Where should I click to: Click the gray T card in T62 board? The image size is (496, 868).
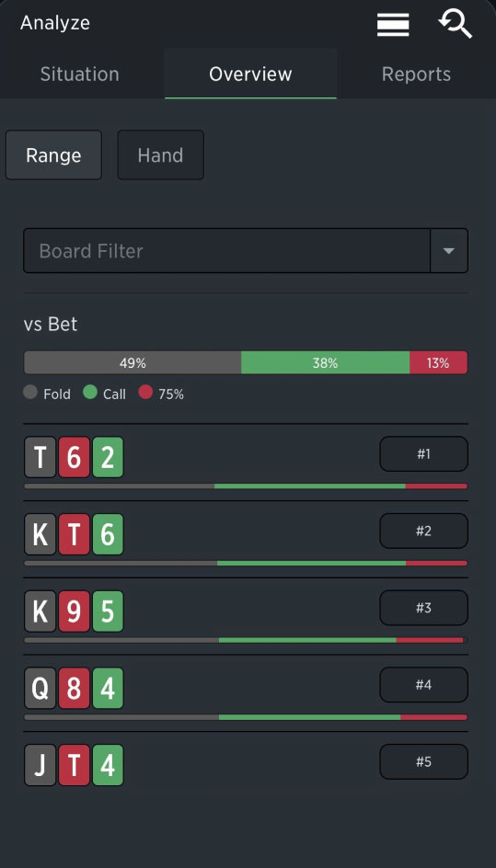pyautogui.click(x=40, y=457)
